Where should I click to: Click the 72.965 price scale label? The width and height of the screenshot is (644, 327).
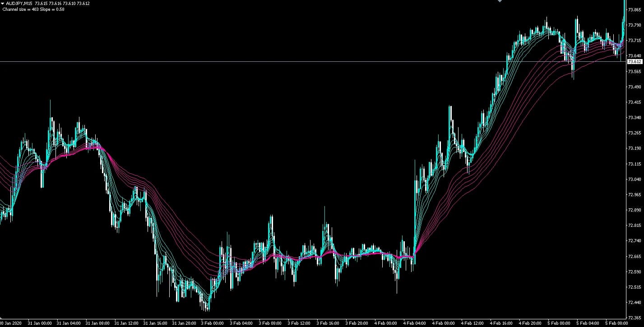[x=635, y=195]
